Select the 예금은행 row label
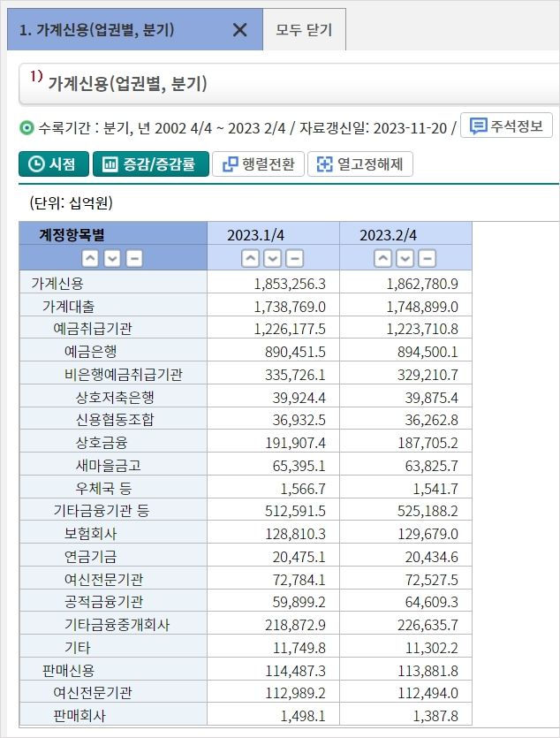This screenshot has width=560, height=738. 91,352
